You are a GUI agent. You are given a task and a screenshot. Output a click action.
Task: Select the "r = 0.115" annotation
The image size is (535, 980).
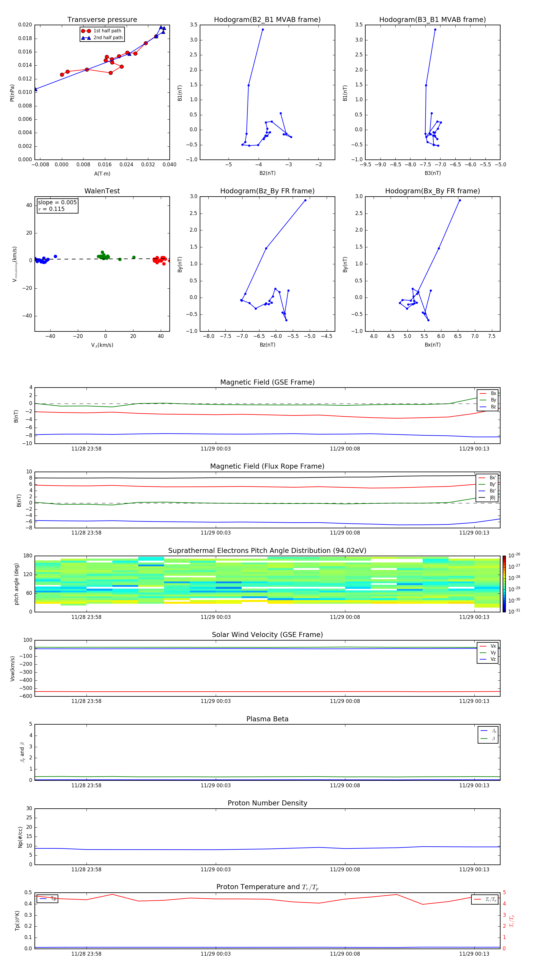tap(51, 209)
